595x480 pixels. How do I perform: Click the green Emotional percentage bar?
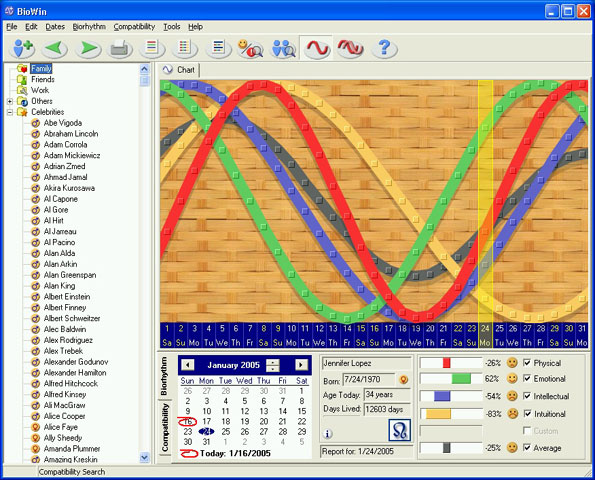pos(461,379)
